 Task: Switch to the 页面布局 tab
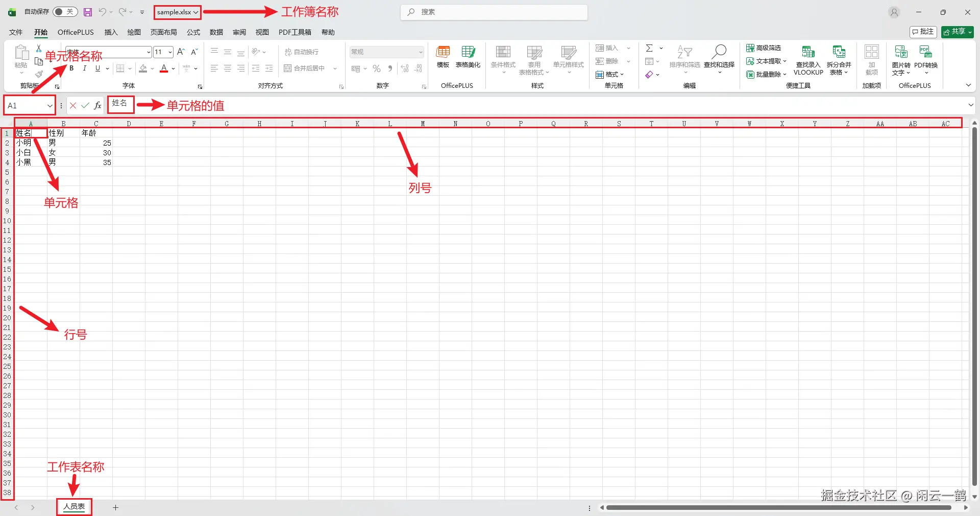click(163, 32)
